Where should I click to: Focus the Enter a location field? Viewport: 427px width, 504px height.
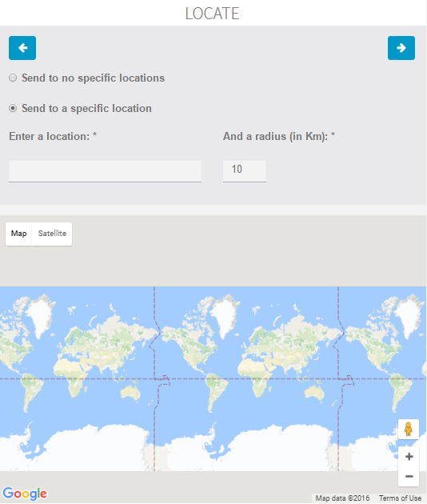click(x=105, y=171)
